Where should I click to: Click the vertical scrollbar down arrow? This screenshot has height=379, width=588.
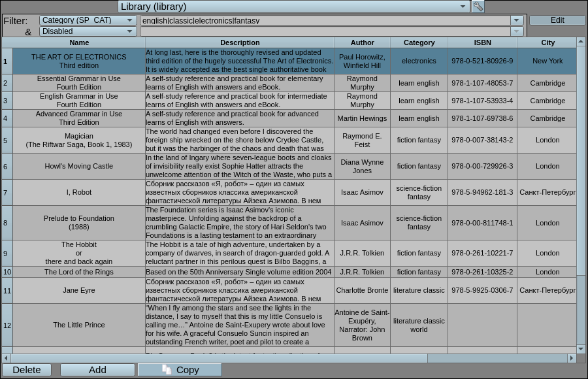click(x=581, y=349)
